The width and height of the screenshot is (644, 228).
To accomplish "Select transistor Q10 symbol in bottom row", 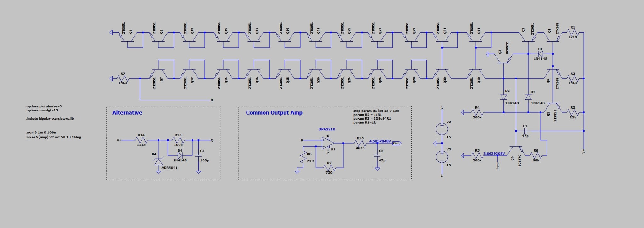I will point(476,74).
